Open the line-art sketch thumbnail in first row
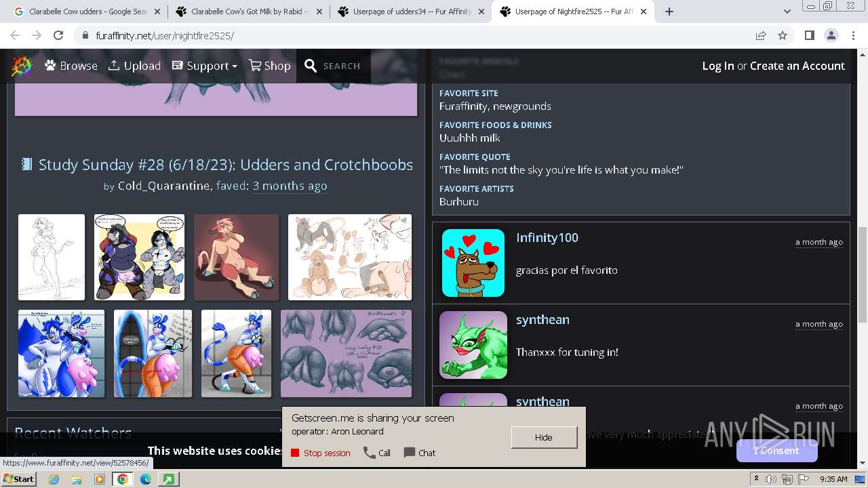 click(x=52, y=257)
